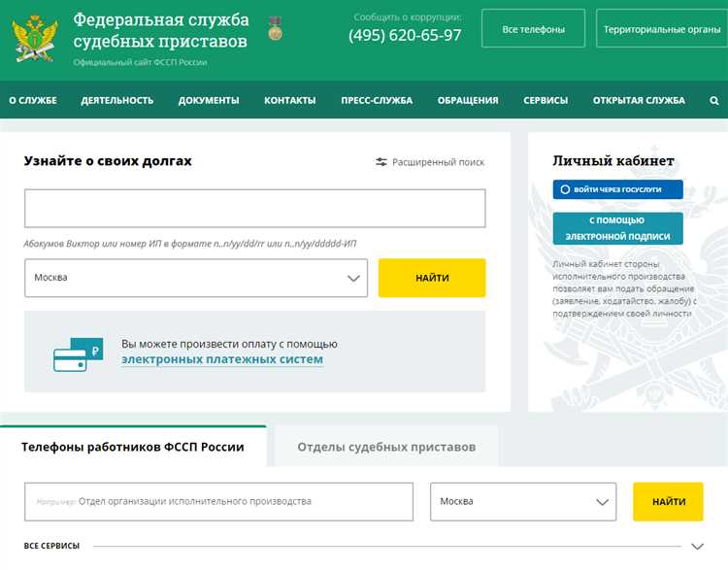
Task: Click the Личный кабинет heading
Action: (612, 161)
